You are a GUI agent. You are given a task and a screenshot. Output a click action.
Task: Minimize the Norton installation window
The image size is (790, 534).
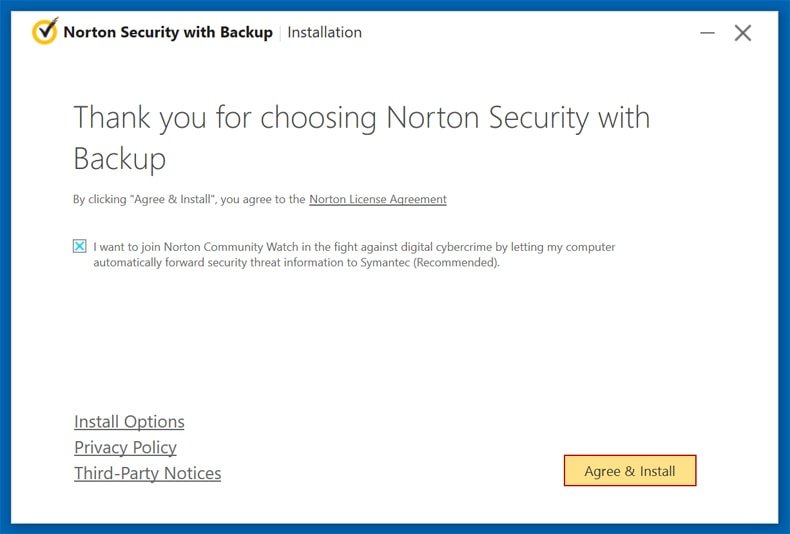pos(707,33)
